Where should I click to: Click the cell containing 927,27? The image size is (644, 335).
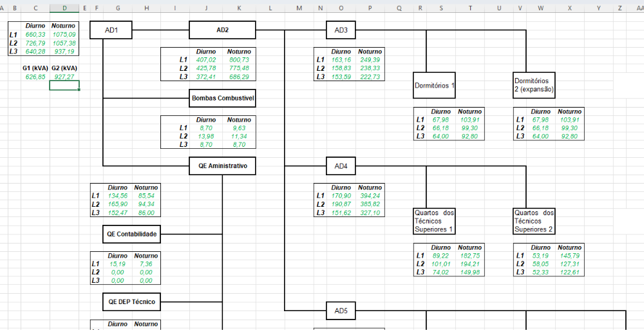pos(64,77)
